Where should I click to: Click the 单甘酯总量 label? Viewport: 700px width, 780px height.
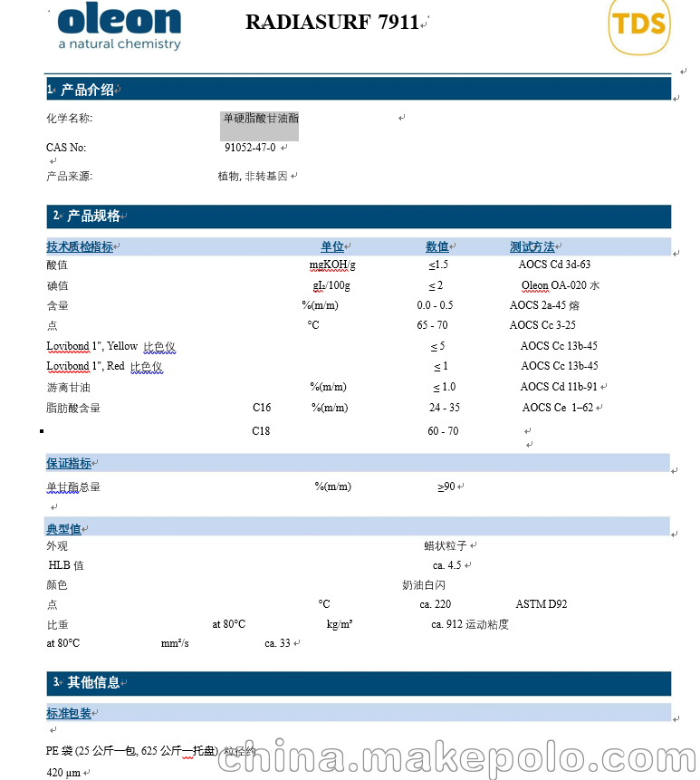click(73, 487)
